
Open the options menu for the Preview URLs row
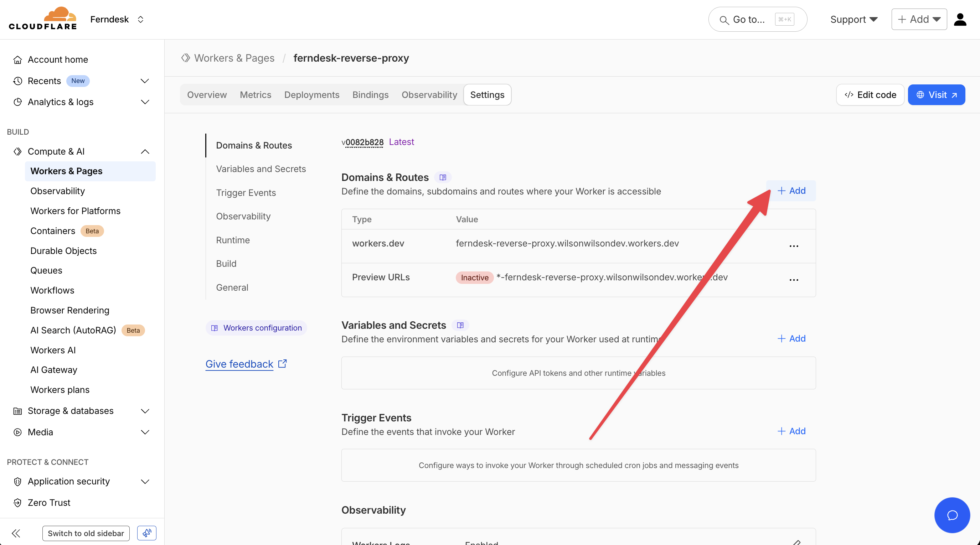point(794,280)
